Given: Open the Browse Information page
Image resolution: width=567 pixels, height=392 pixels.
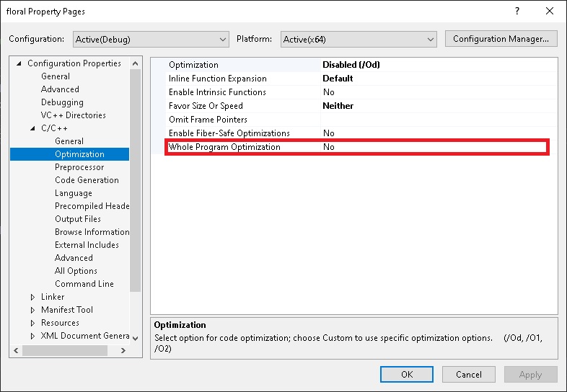Looking at the screenshot, I should click(x=92, y=232).
